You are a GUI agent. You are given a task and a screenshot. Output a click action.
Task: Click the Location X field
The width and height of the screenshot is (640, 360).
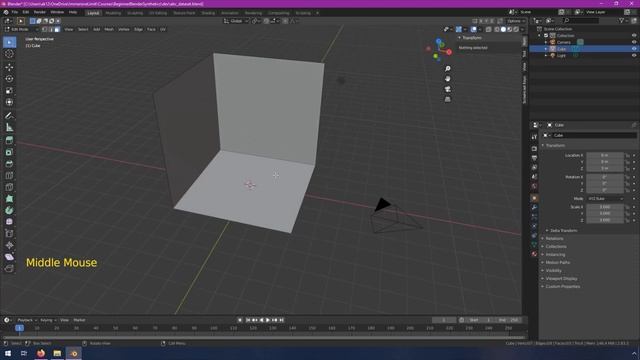(605, 156)
